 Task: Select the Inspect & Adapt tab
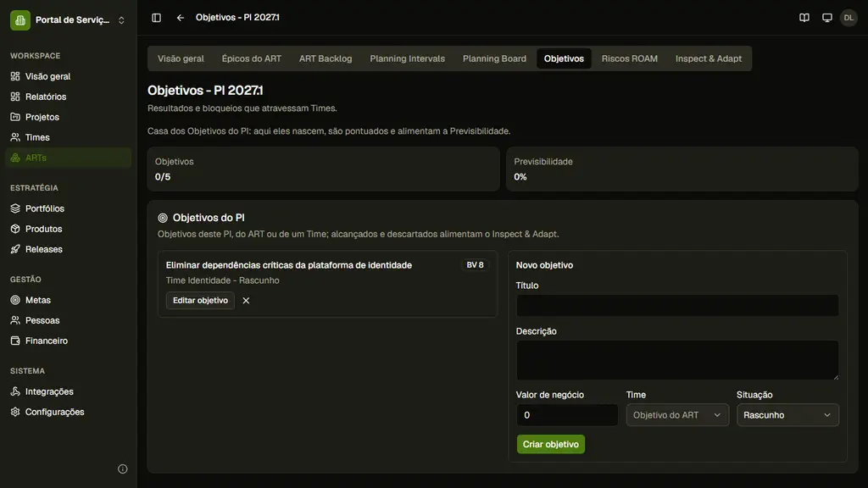708,58
